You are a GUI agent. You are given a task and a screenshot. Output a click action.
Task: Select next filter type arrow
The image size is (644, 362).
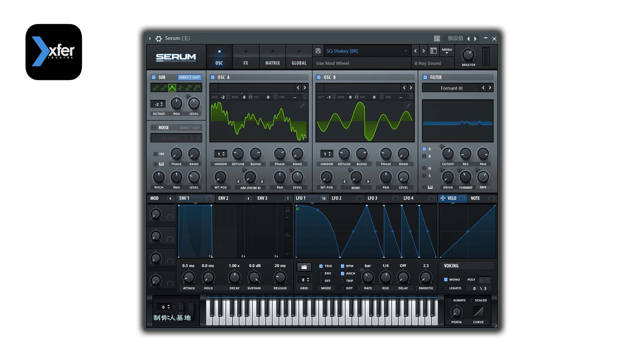click(x=490, y=88)
